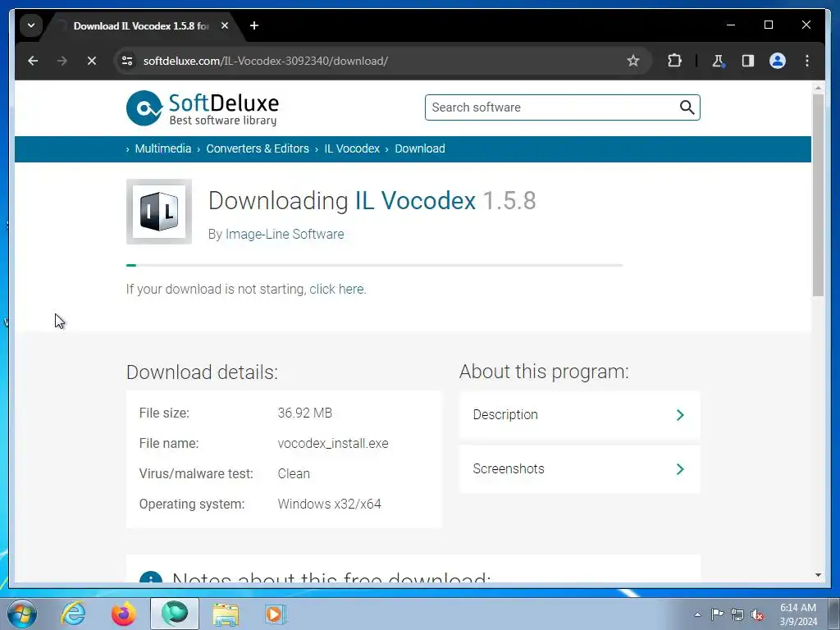Screen dimensions: 840x630
Task: Open Chrome Labs flask icon
Action: tap(719, 61)
